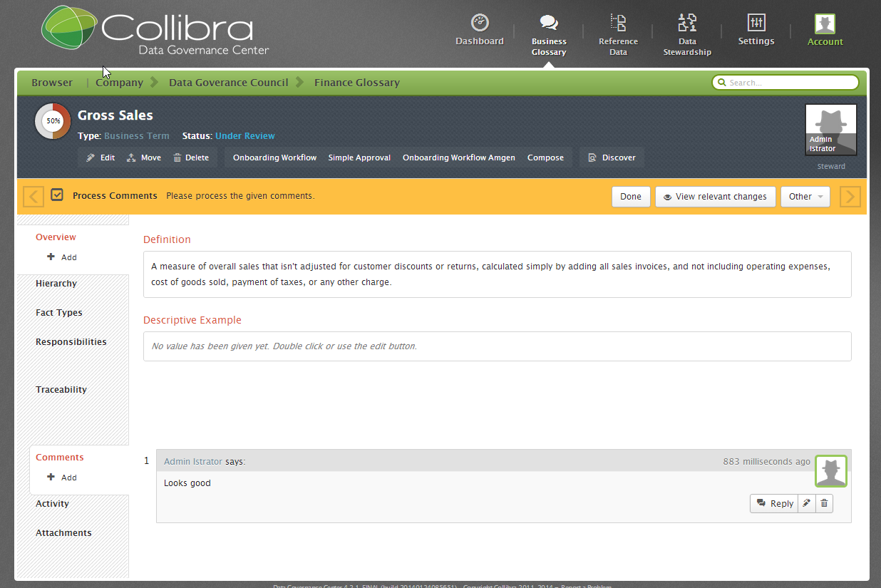The width and height of the screenshot is (881, 588).
Task: Go to next task arrow
Action: click(850, 196)
